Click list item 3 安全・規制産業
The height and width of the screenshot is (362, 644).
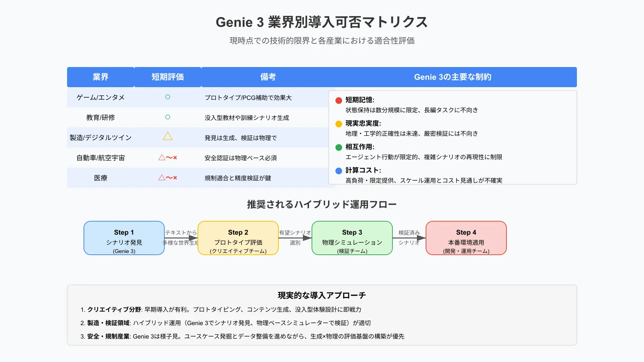tap(243, 336)
